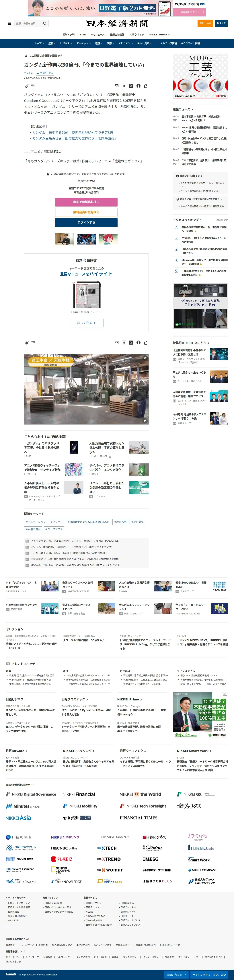
Task: Open the share sheet icon under the headline
Action: click(145, 86)
